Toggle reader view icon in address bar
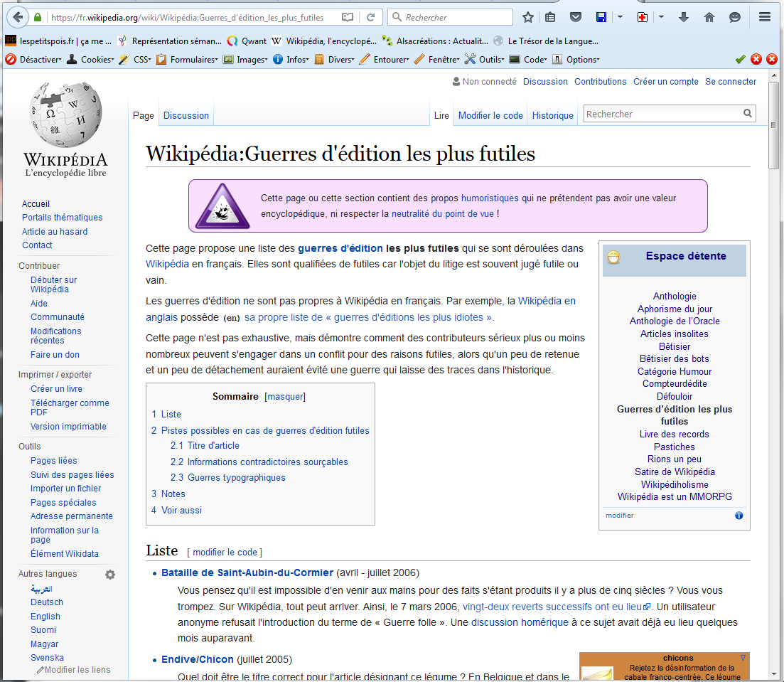 click(x=347, y=17)
